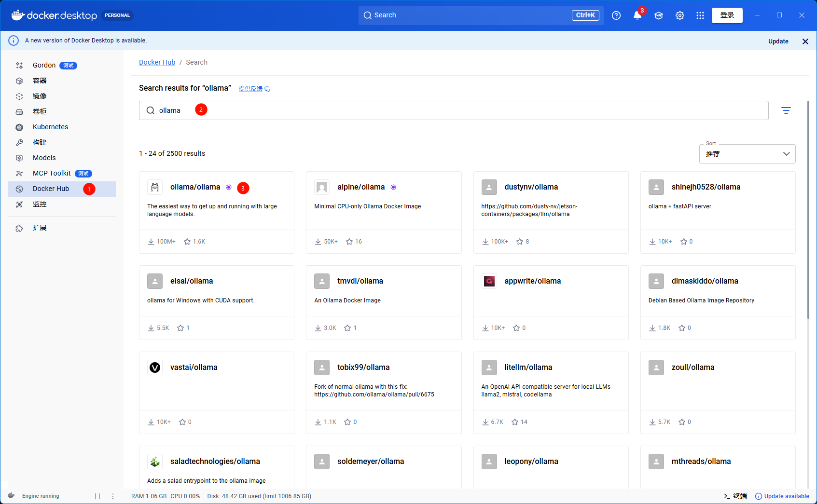The image size is (817, 504).
Task: Open Models in the sidebar
Action: (62, 158)
